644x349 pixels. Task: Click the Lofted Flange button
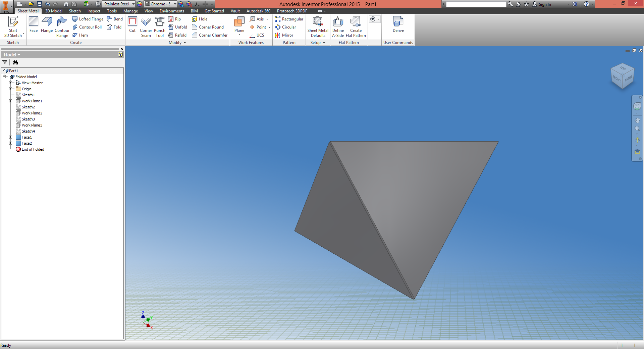click(88, 19)
